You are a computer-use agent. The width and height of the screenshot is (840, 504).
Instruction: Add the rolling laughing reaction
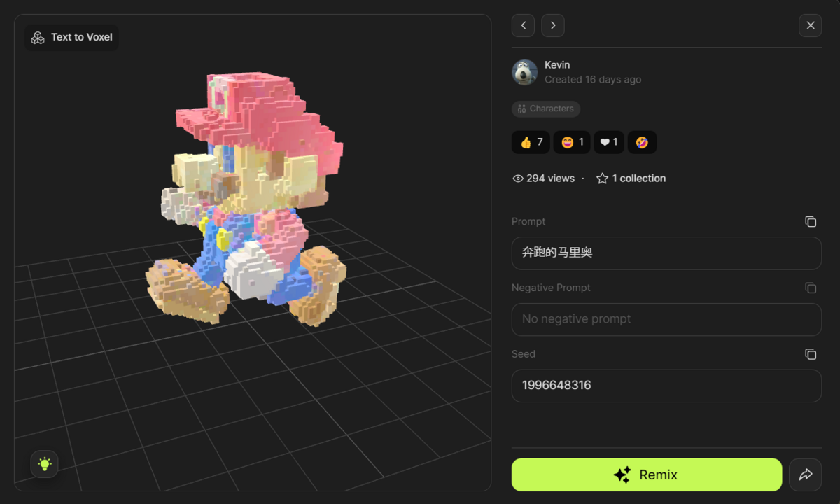[642, 142]
